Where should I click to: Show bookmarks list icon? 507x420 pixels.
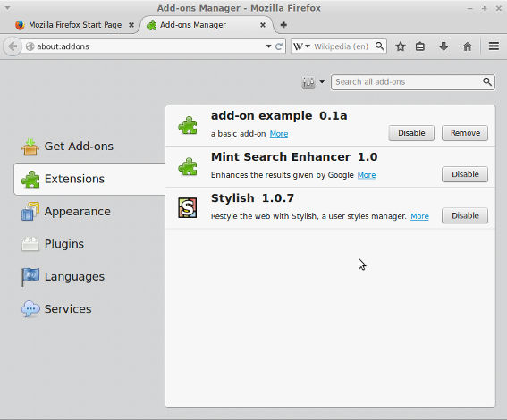(x=420, y=46)
